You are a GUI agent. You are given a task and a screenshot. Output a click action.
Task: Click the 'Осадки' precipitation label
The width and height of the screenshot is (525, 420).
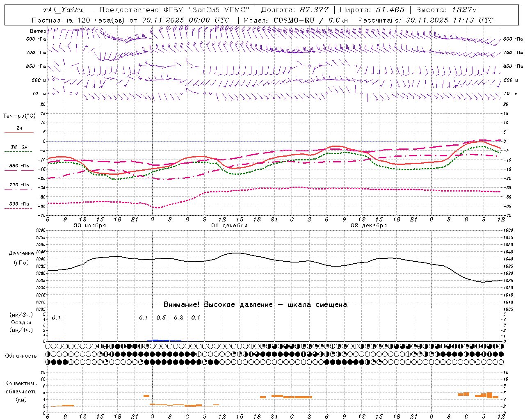[21, 322]
